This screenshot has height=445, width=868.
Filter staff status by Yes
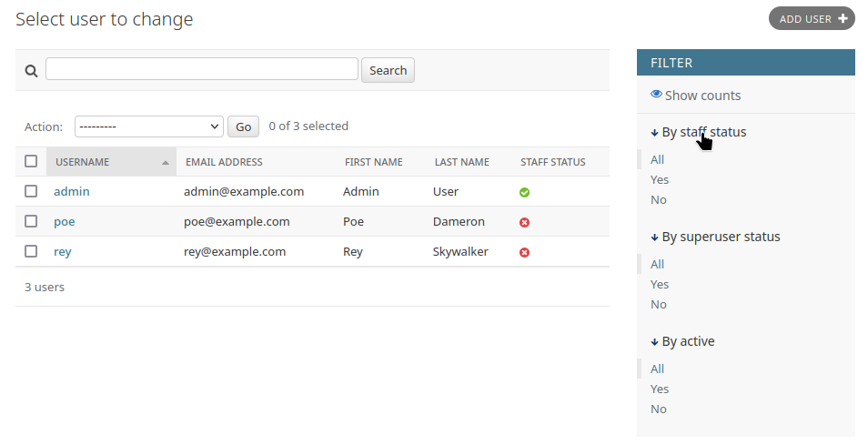point(660,179)
